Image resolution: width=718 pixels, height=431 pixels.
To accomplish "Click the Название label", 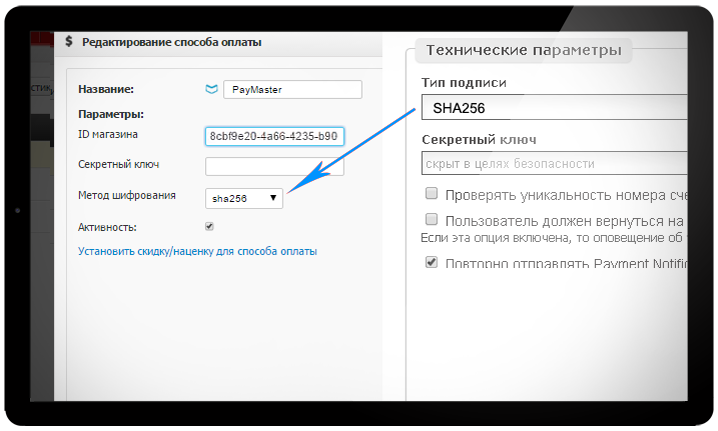I will tap(105, 90).
